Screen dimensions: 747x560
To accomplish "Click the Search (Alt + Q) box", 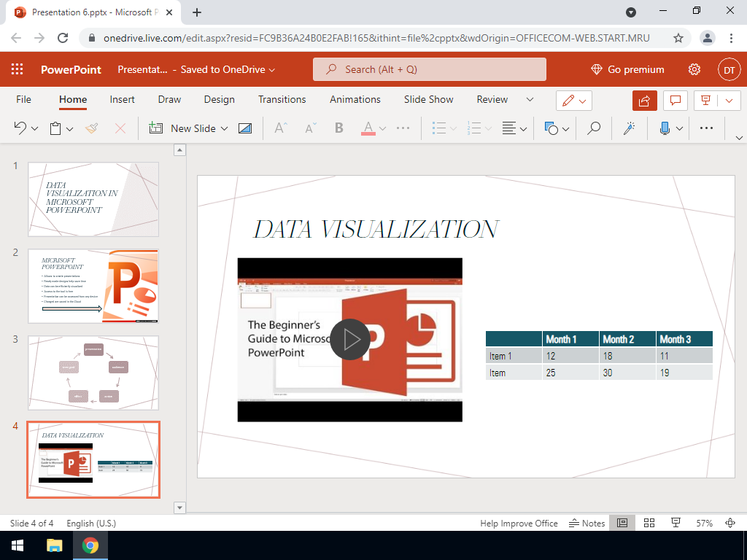I will click(x=430, y=69).
